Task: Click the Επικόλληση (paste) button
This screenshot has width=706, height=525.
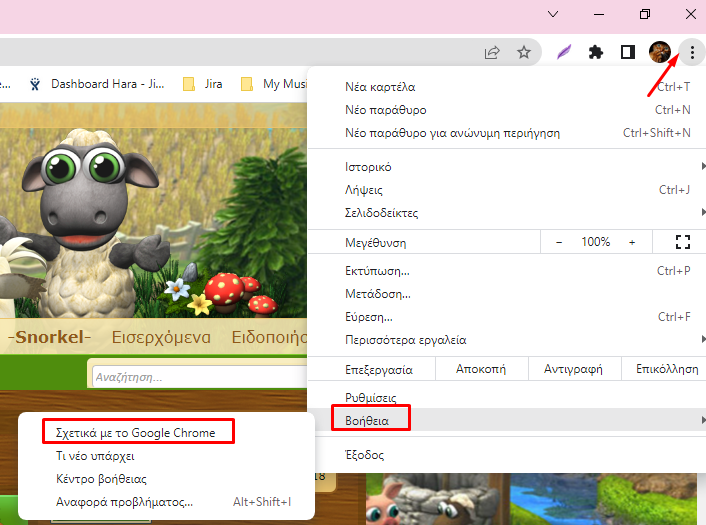Action: point(664,369)
